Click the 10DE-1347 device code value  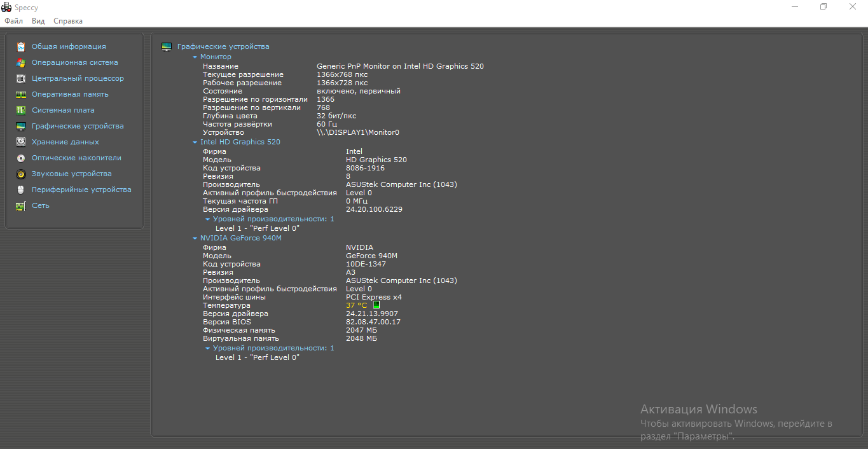(366, 264)
